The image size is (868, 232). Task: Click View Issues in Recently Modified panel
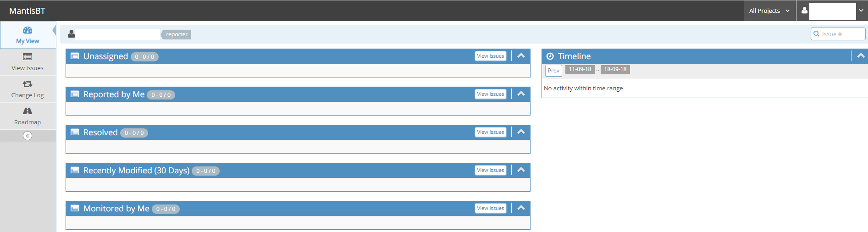491,170
